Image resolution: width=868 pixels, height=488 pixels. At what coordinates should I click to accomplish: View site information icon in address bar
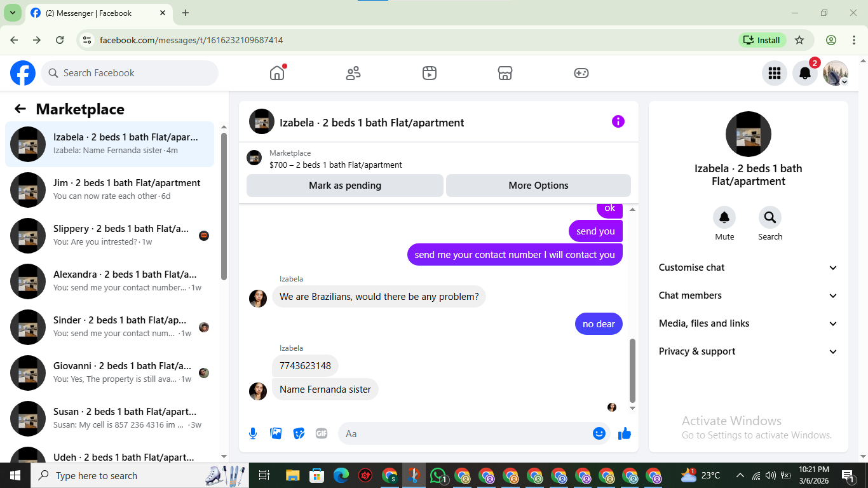(x=88, y=40)
